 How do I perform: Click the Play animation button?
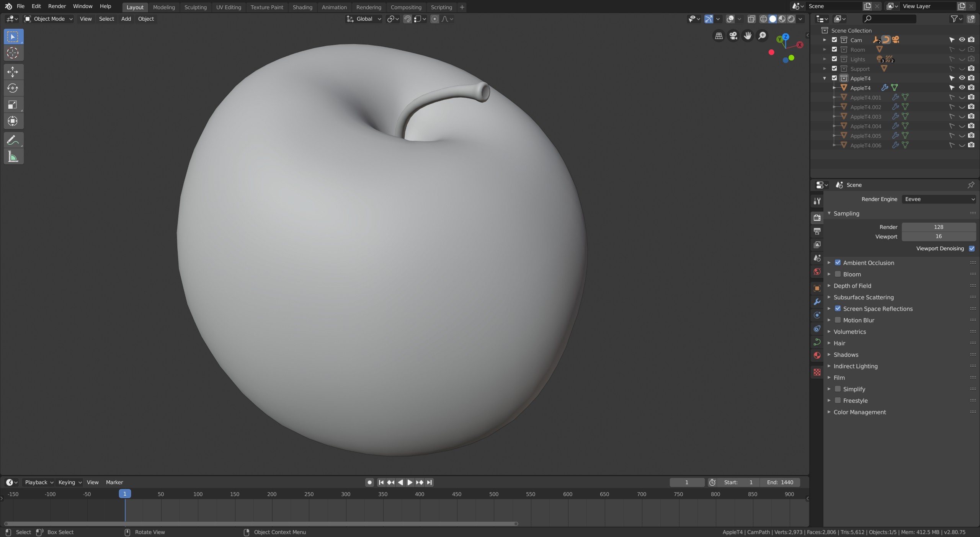(410, 482)
